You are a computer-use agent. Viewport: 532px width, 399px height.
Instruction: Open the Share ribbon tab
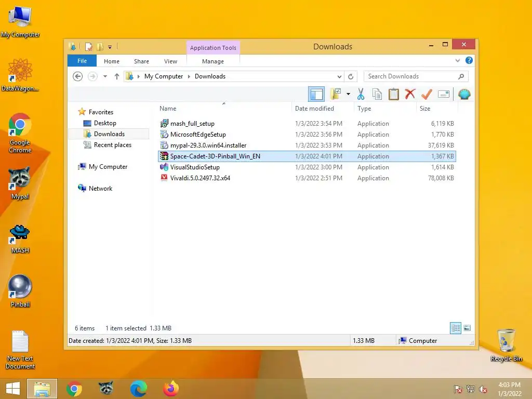(141, 61)
